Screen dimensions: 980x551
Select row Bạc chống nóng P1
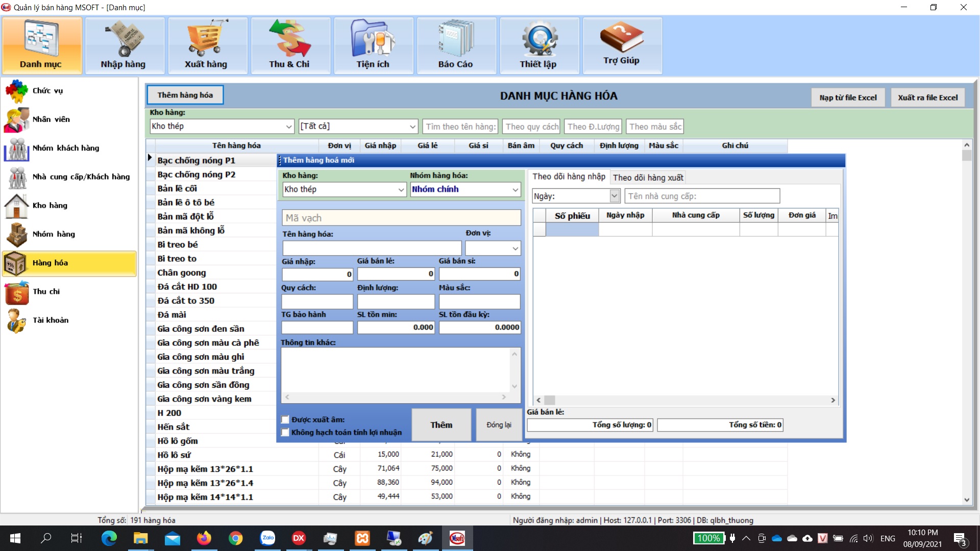(x=216, y=160)
